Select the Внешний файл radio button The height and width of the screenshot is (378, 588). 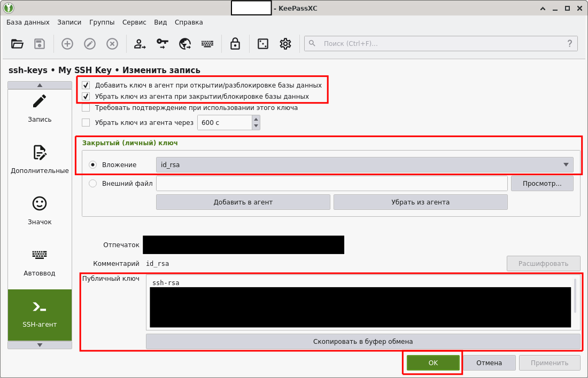[93, 184]
